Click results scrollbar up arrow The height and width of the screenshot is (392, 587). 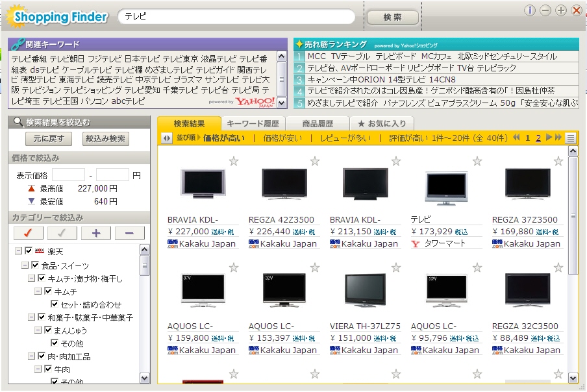pyautogui.click(x=573, y=151)
